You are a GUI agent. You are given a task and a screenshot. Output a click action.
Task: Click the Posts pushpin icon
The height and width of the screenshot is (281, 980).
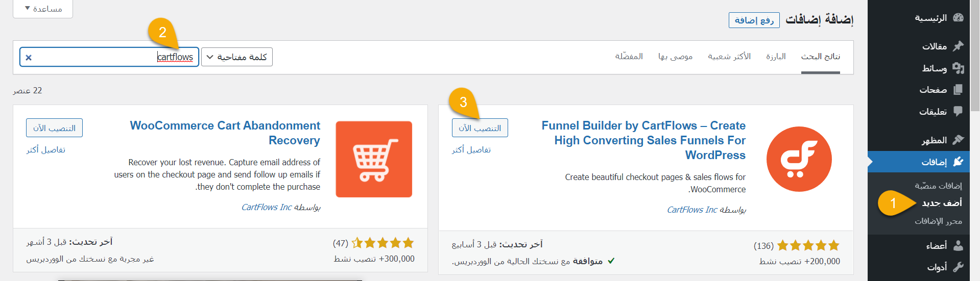958,46
